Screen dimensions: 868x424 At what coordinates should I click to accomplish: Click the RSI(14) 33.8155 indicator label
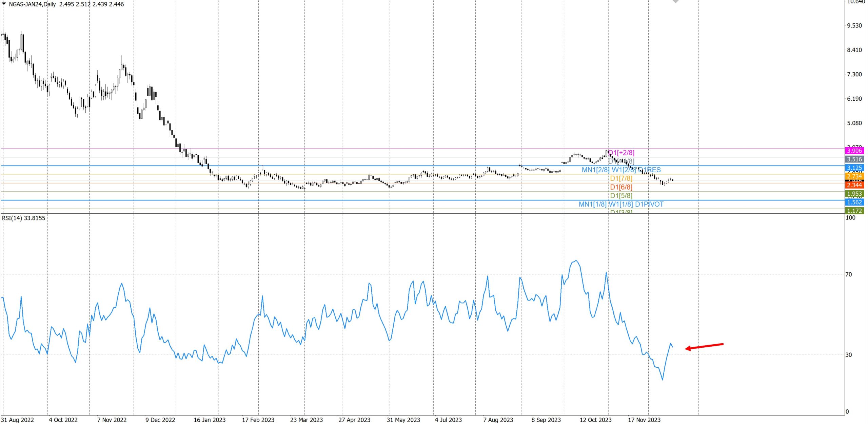click(x=24, y=218)
